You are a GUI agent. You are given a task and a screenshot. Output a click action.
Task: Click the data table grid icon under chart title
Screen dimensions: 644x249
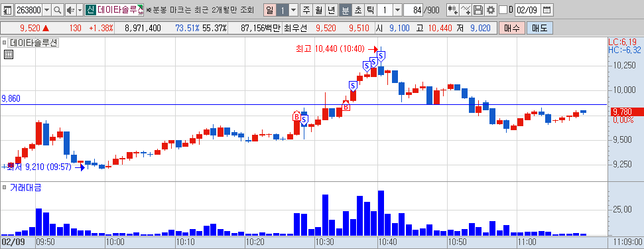[9, 54]
